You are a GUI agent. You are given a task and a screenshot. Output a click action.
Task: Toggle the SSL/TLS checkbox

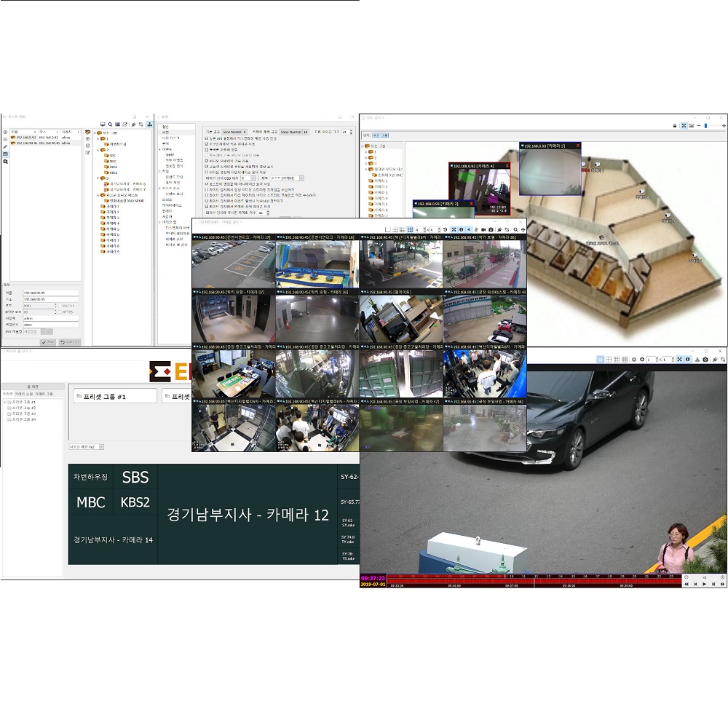click(x=61, y=306)
